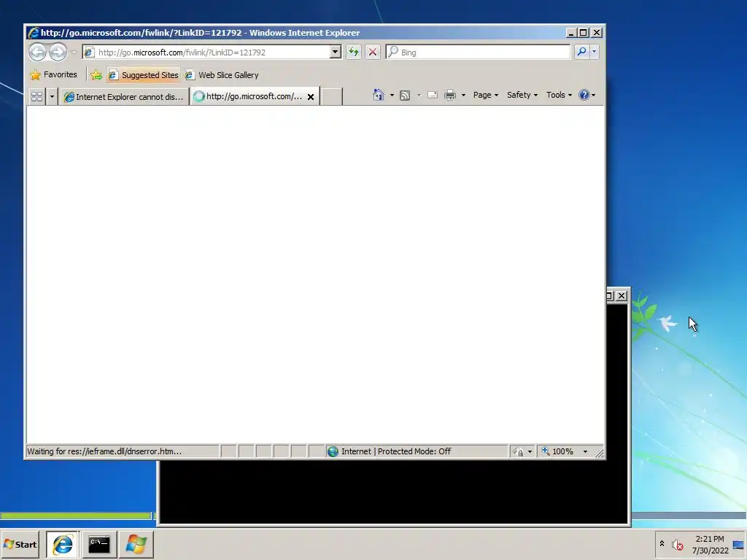Switch to 'Internet Explorer cannot dis...' tab
Screen dimensions: 747x560
click(x=125, y=97)
